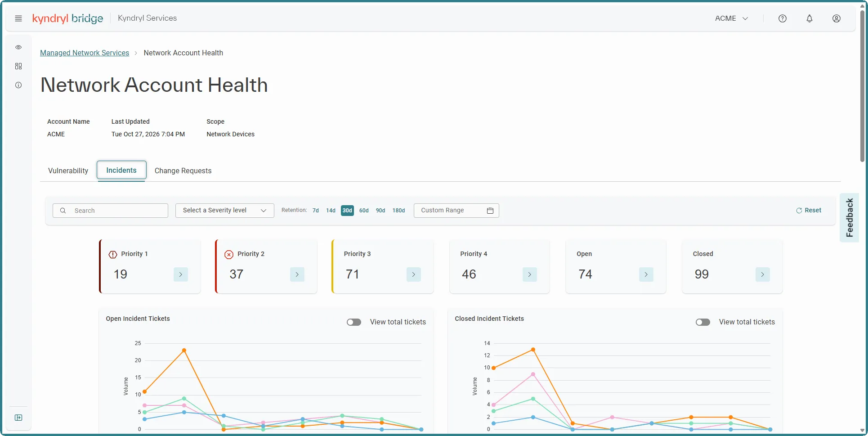The image size is (868, 436).
Task: Switch to the Vulnerability tab
Action: coord(68,171)
